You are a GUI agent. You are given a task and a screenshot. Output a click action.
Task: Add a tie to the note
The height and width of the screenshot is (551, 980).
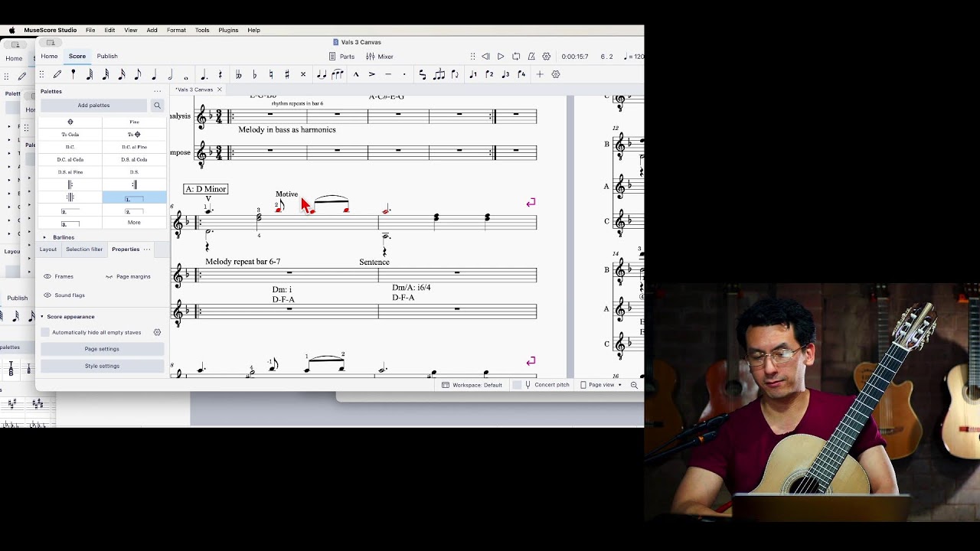coord(322,74)
